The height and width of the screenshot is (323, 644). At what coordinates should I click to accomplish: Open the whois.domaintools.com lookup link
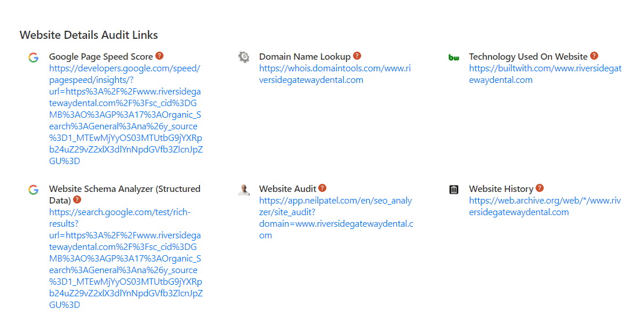334,74
